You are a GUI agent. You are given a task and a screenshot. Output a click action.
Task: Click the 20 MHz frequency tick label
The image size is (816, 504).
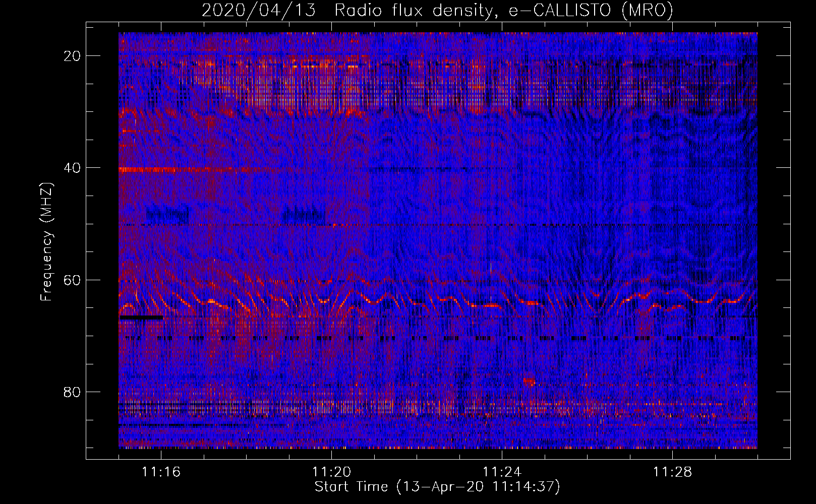coord(73,56)
